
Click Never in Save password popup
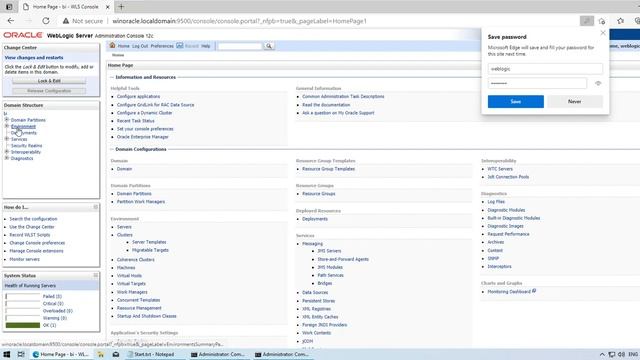click(575, 102)
